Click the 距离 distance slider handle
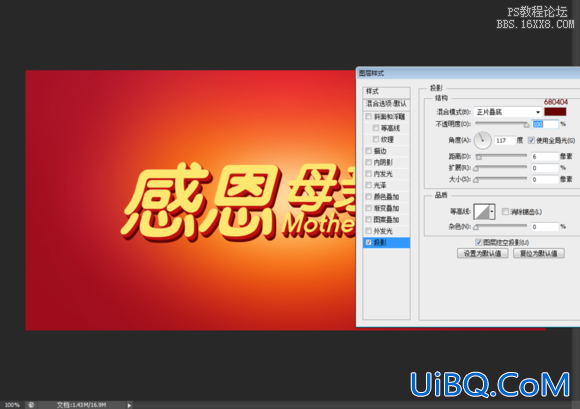Viewport: 580px width, 409px height. point(479,157)
